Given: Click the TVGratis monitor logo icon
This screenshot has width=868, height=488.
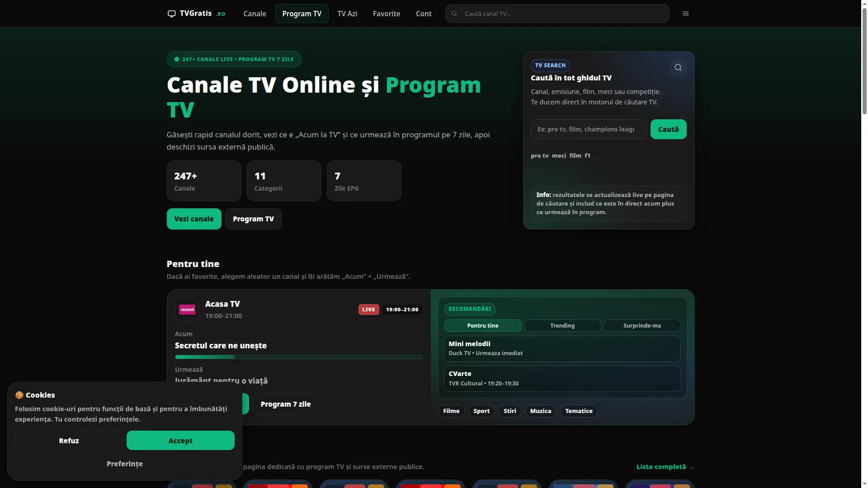Looking at the screenshot, I should [x=171, y=14].
